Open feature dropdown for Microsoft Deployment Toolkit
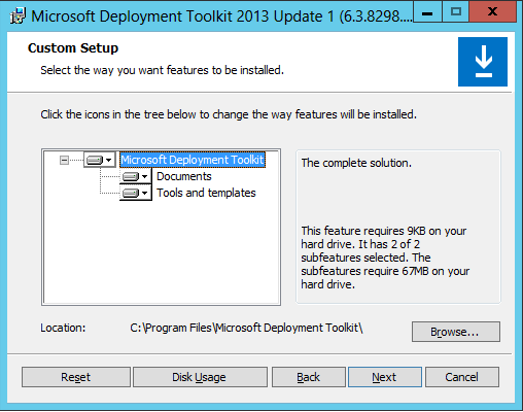 coord(99,160)
